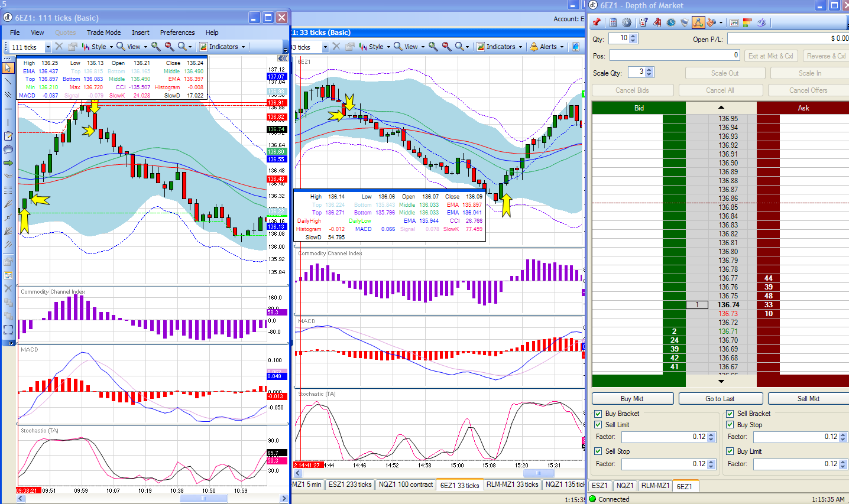Select the arrow pointer tool in drawing toolbar
This screenshot has width=849, height=504.
(x=8, y=68)
